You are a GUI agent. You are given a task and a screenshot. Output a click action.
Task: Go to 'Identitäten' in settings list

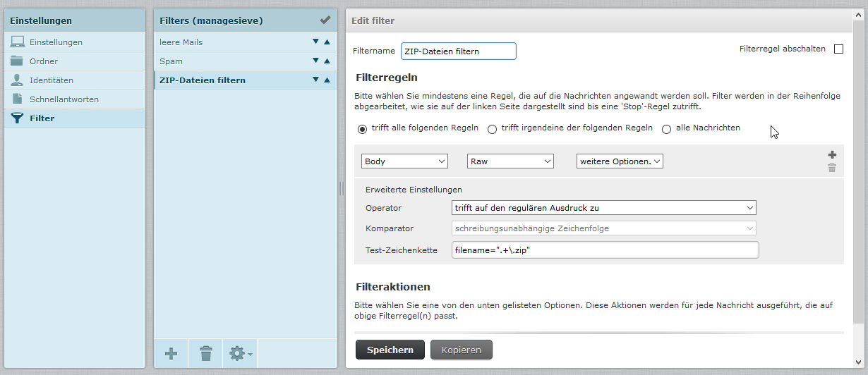click(x=51, y=80)
